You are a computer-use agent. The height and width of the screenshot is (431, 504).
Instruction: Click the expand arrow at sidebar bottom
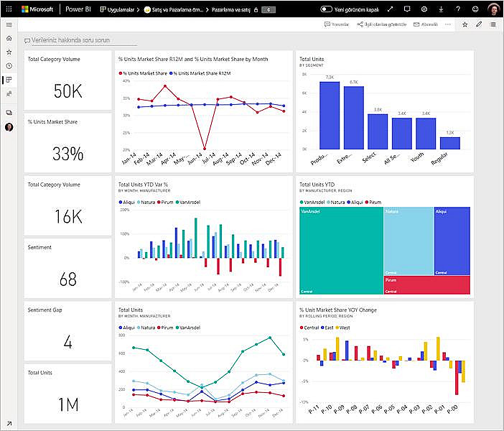(x=9, y=424)
